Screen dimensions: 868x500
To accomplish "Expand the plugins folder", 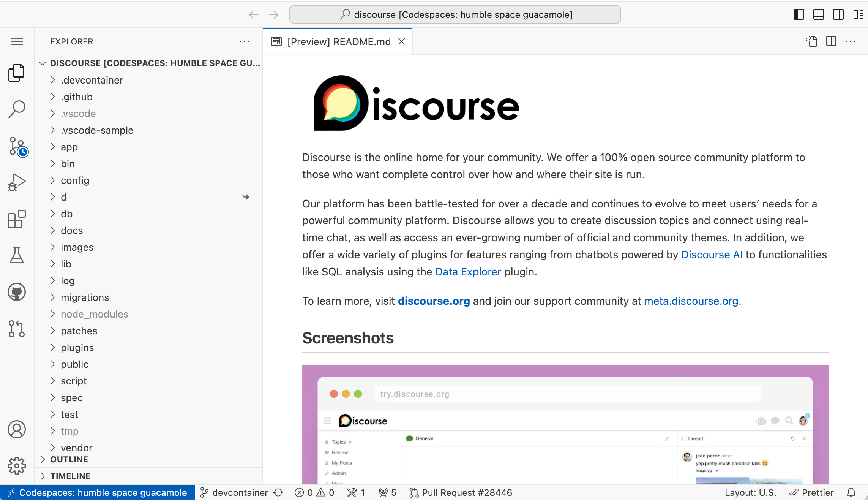I will tap(77, 348).
